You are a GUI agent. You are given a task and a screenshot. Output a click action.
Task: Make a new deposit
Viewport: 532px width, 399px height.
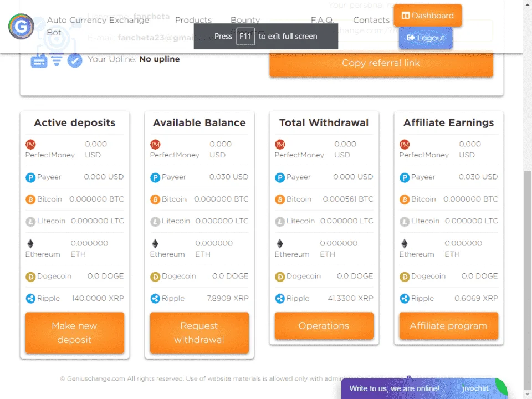click(75, 332)
